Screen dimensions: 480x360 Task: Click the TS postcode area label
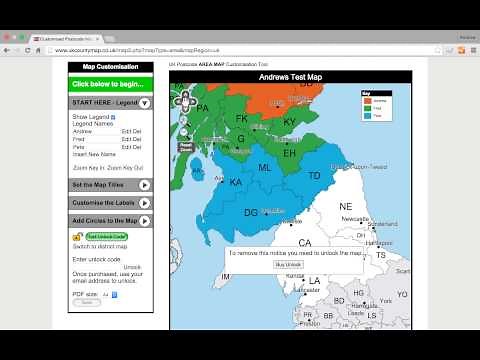pyautogui.click(x=381, y=255)
